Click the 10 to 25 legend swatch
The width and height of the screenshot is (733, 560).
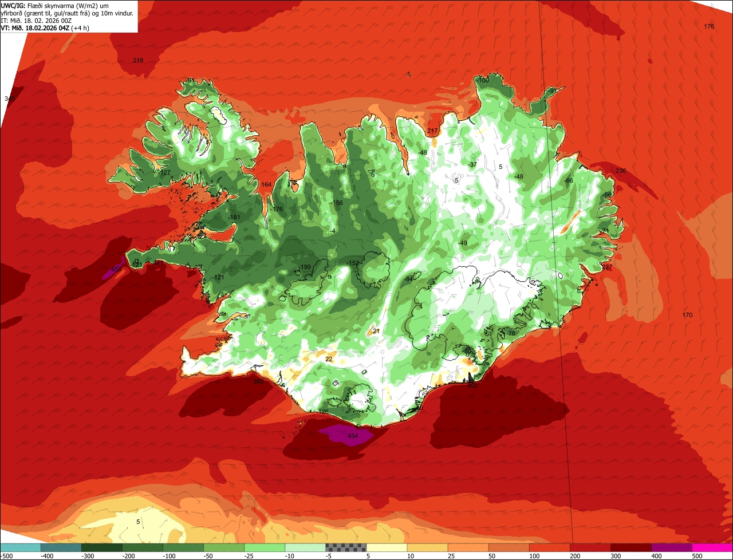pyautogui.click(x=427, y=547)
